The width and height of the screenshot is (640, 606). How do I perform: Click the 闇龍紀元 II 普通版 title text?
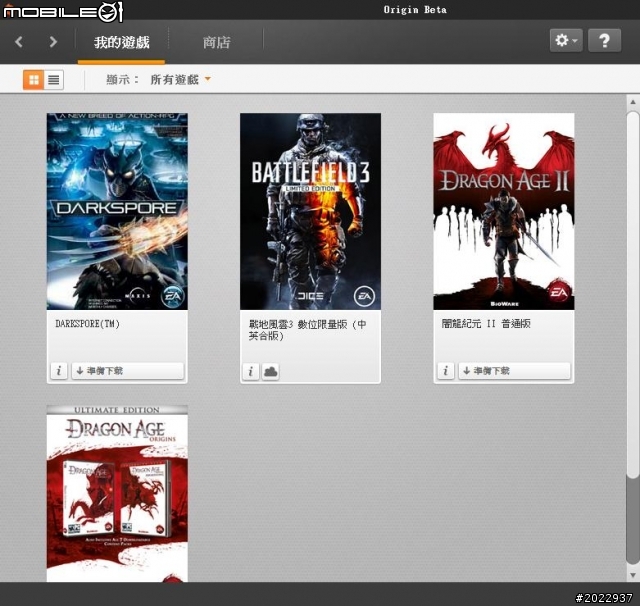pyautogui.click(x=486, y=324)
